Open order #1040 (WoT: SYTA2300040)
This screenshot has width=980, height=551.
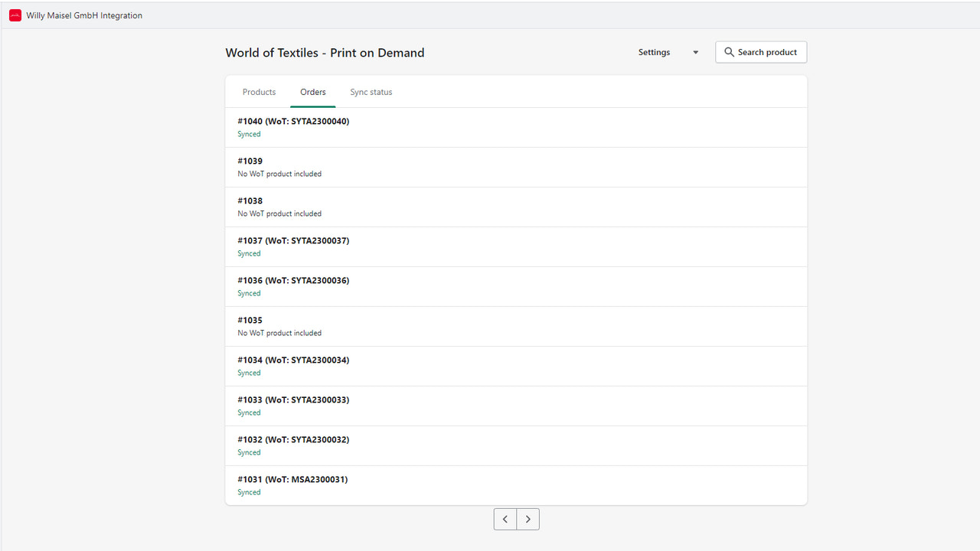point(516,128)
